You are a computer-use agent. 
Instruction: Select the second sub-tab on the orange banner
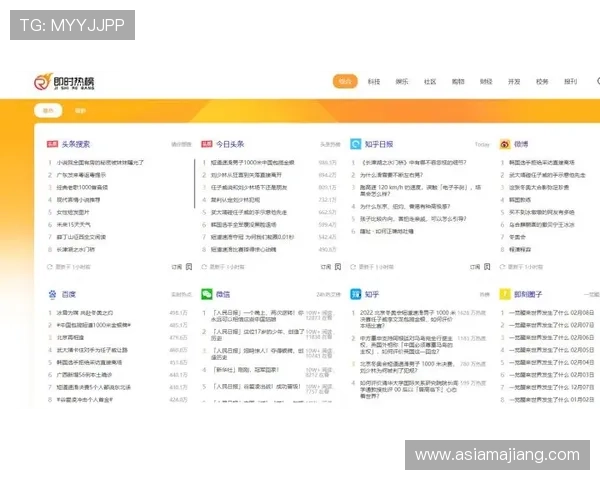point(80,111)
